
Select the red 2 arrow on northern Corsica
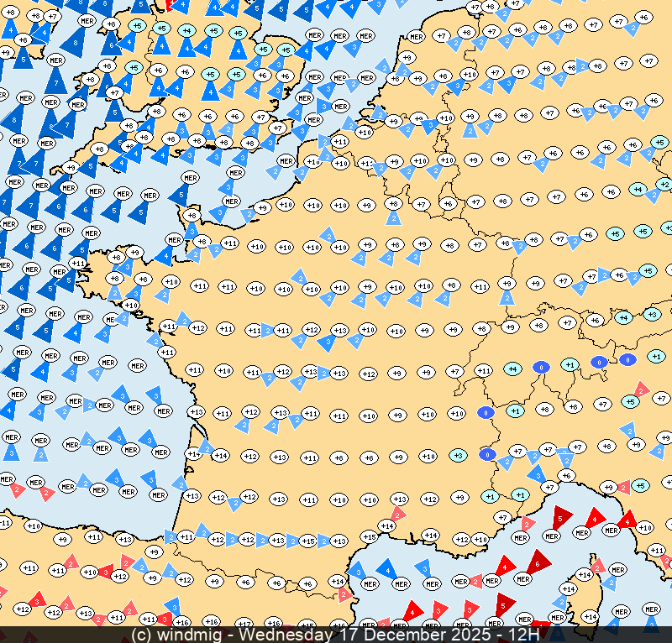598,567
